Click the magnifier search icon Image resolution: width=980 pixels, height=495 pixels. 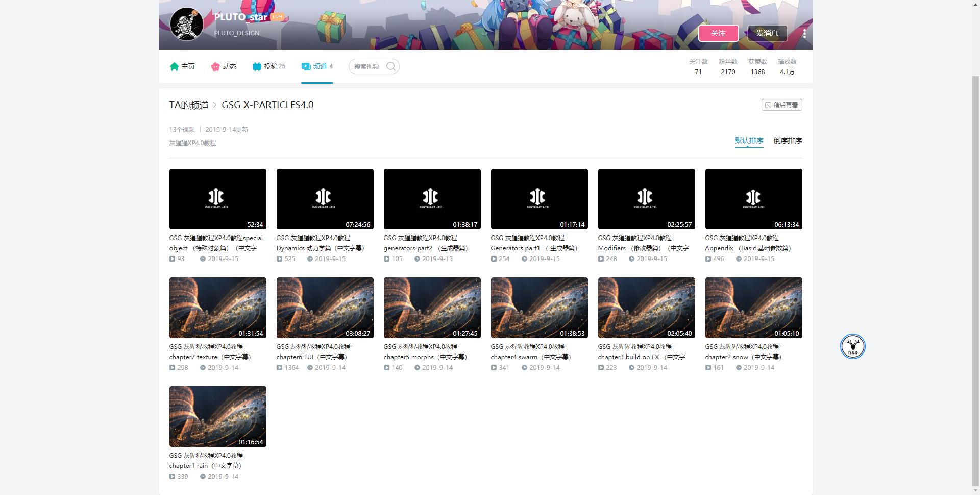pyautogui.click(x=391, y=66)
